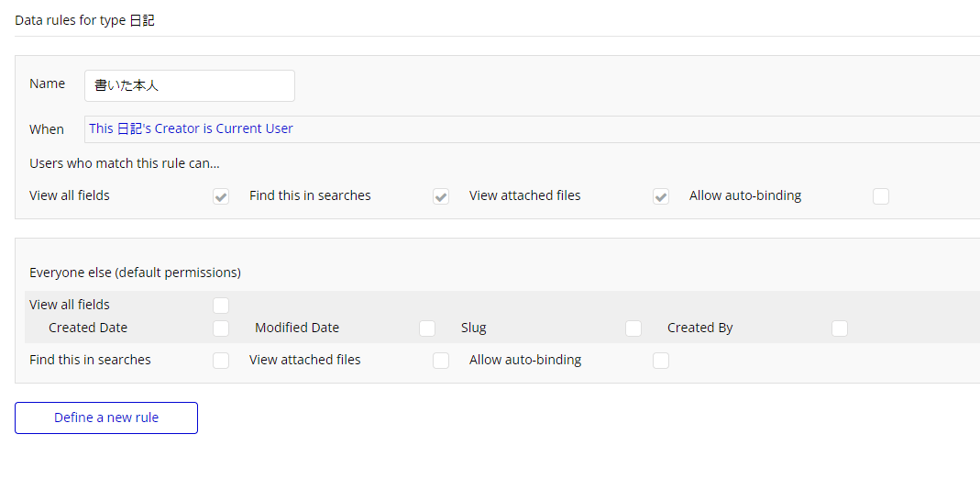Click the "Everyone else (default permissions)" label

(x=135, y=273)
